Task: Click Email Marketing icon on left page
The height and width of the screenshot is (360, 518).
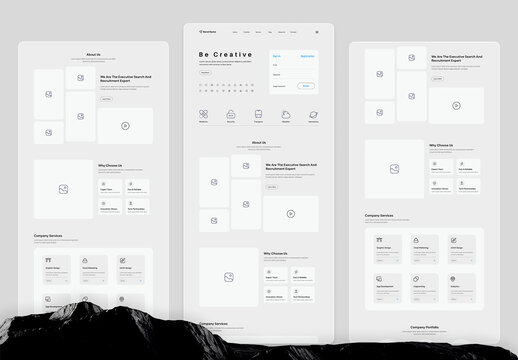Action: point(85,260)
